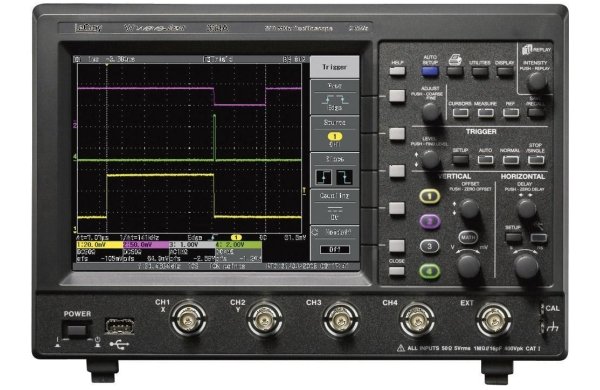Push the SAVE/RECALL button
Screen dimensions: 600x390
pos(535,113)
